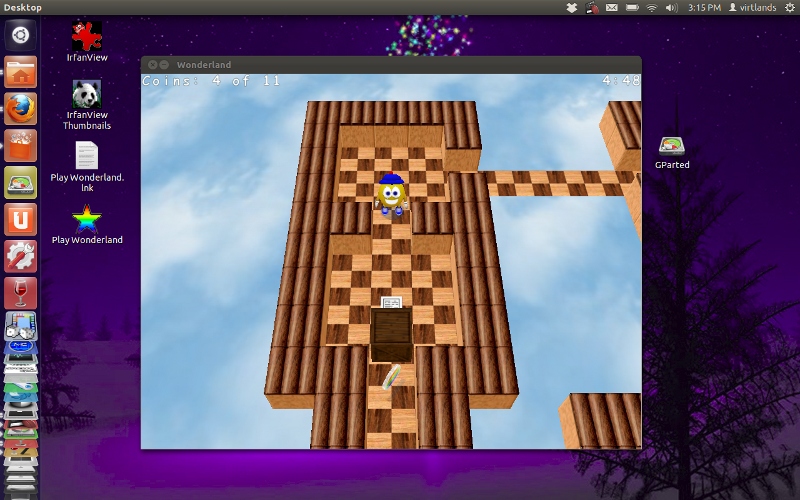Open the Home Folder launcher icon
Screen dimensions: 800x500
[20, 72]
